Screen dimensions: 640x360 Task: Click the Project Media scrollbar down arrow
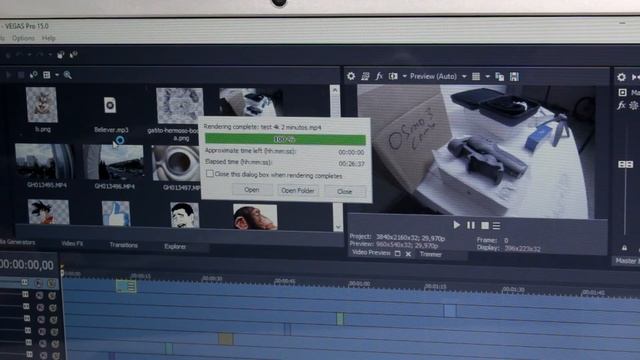click(338, 227)
